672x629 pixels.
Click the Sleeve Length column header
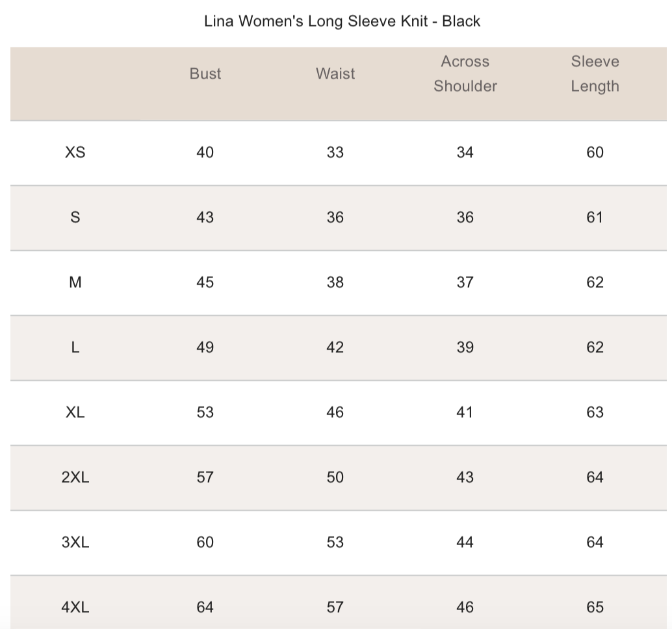click(595, 74)
